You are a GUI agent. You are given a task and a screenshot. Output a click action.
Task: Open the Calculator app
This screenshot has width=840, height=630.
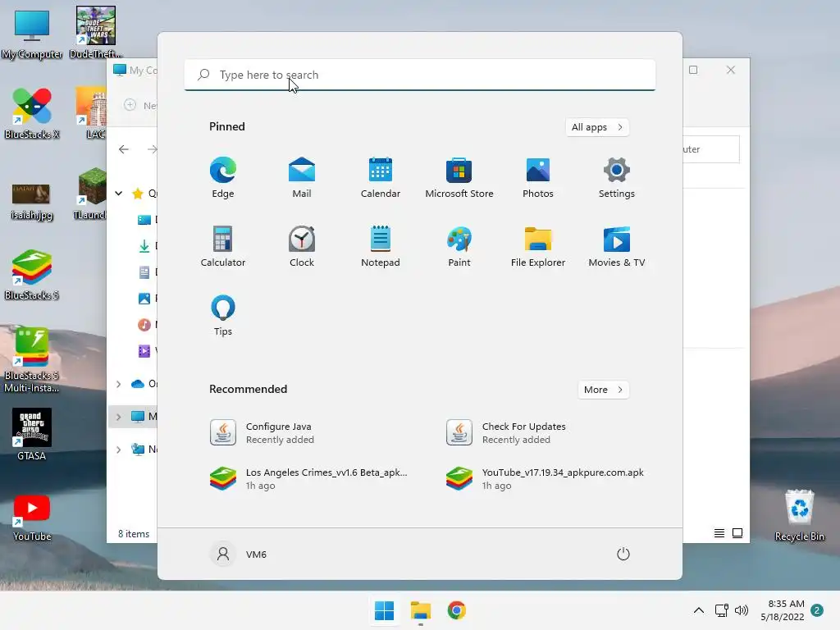click(223, 246)
